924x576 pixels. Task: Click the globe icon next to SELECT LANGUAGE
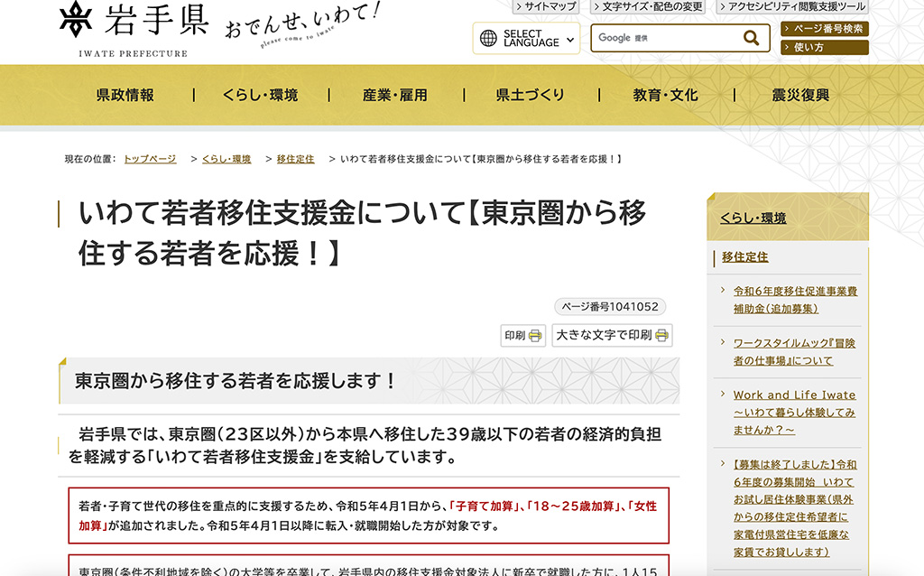point(488,39)
